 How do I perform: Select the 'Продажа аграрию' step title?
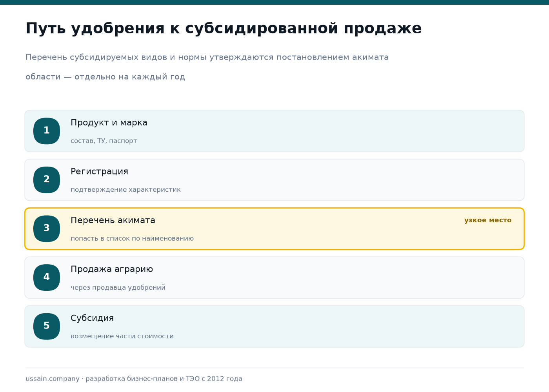112,269
